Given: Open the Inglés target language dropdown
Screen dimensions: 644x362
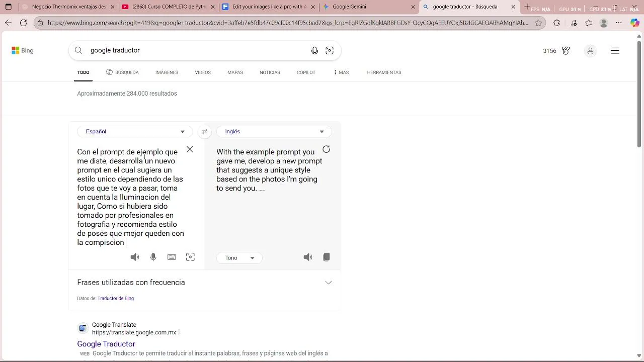Looking at the screenshot, I should coord(274,132).
